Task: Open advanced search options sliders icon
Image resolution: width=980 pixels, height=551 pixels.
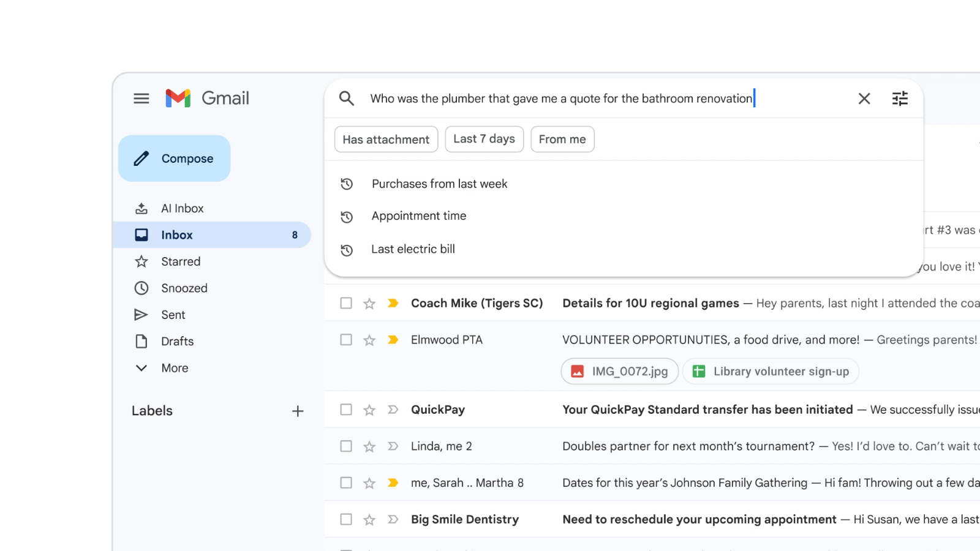Action: click(899, 98)
